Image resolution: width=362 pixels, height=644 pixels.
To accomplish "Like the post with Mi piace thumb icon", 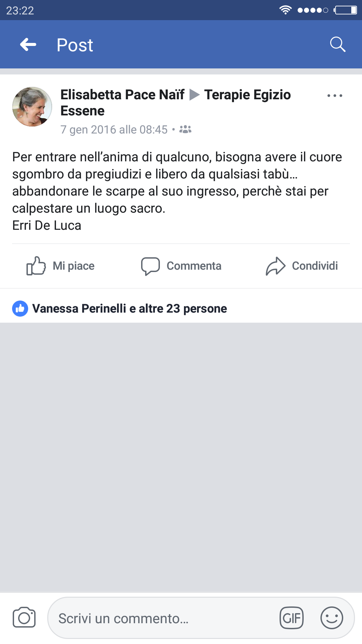I will [36, 266].
